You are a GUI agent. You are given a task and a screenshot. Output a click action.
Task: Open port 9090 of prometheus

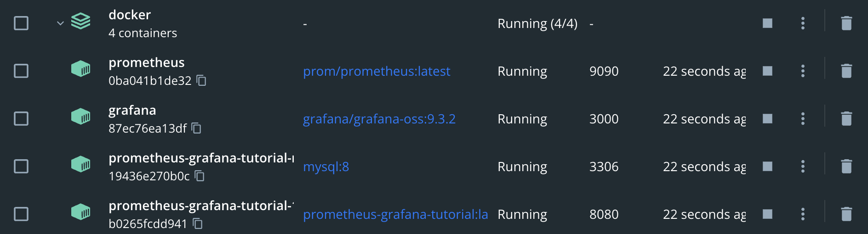[x=604, y=71]
